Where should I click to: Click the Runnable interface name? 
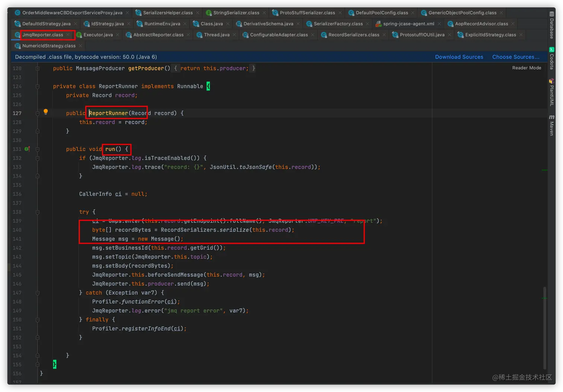tap(190, 86)
